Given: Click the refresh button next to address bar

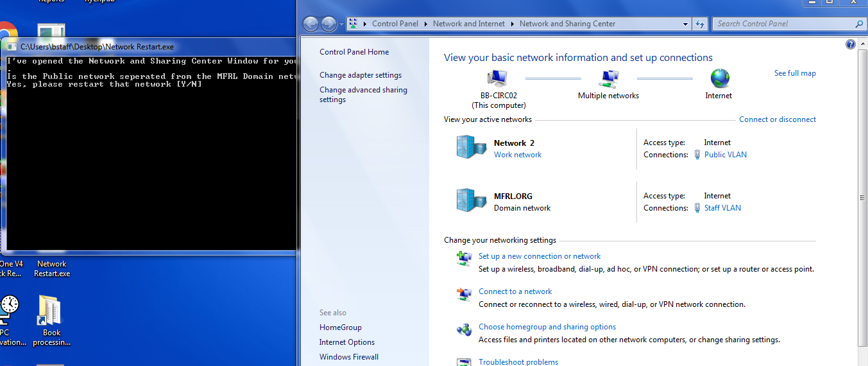Looking at the screenshot, I should point(700,24).
